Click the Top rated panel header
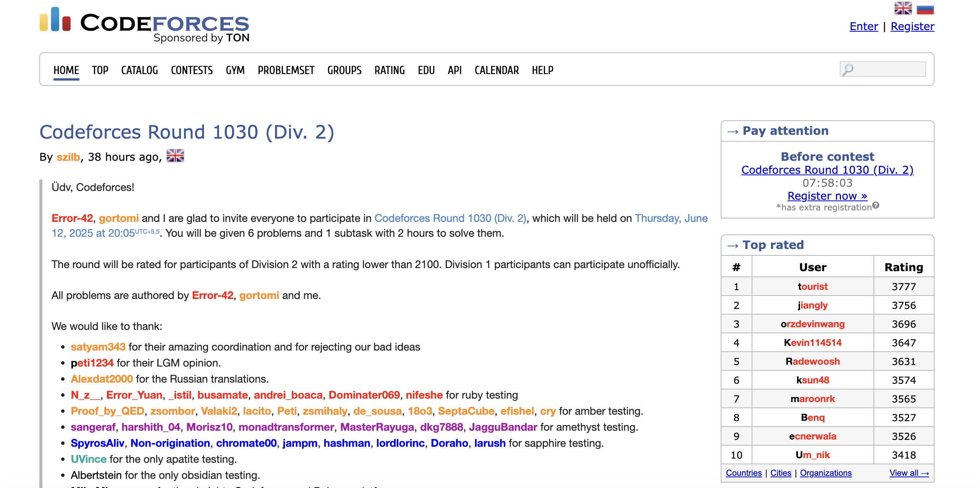The height and width of the screenshot is (488, 980). [x=827, y=245]
